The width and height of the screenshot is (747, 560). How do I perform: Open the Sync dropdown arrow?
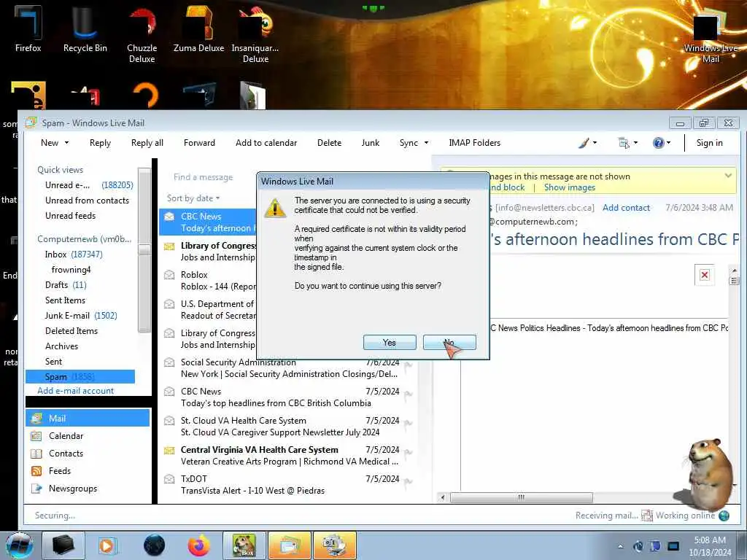pyautogui.click(x=426, y=143)
